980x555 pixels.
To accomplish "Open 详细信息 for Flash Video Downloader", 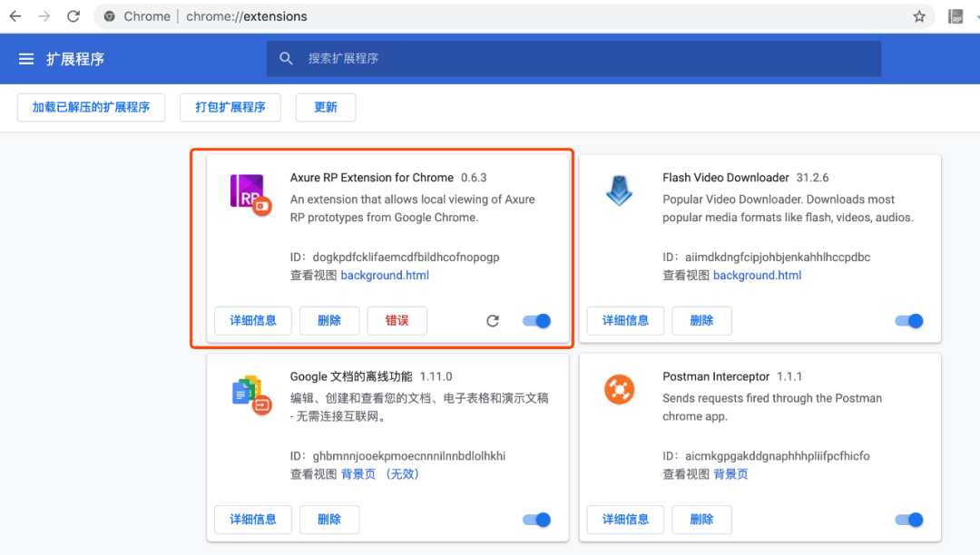I will tap(625, 321).
